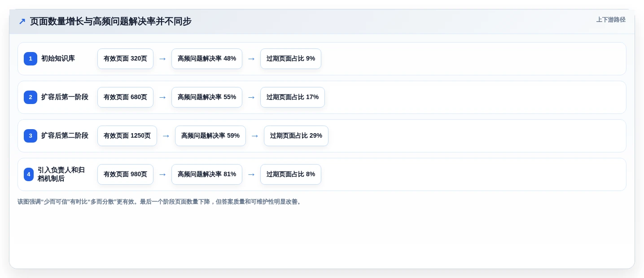Click the trend arrow icon beside the title

click(22, 21)
